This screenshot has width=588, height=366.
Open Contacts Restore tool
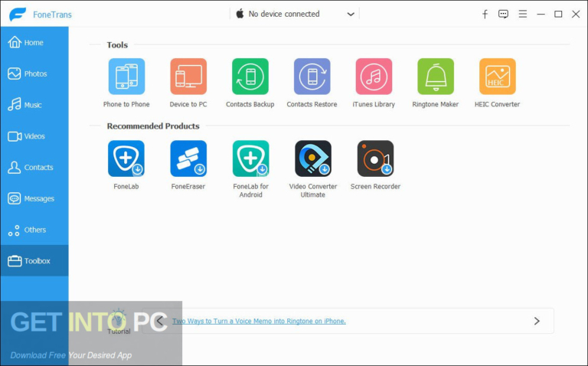(x=312, y=77)
